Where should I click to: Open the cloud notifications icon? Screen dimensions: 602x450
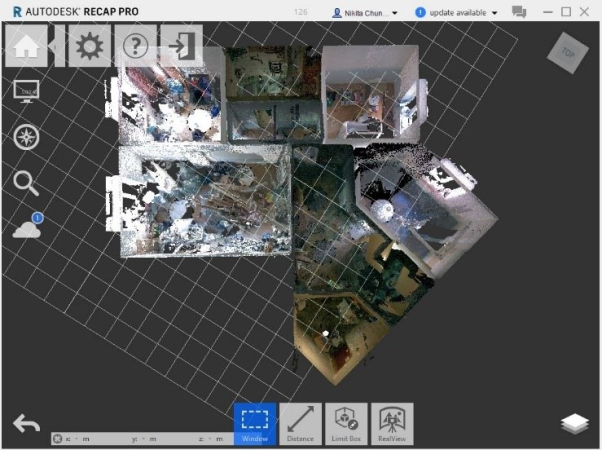click(27, 228)
